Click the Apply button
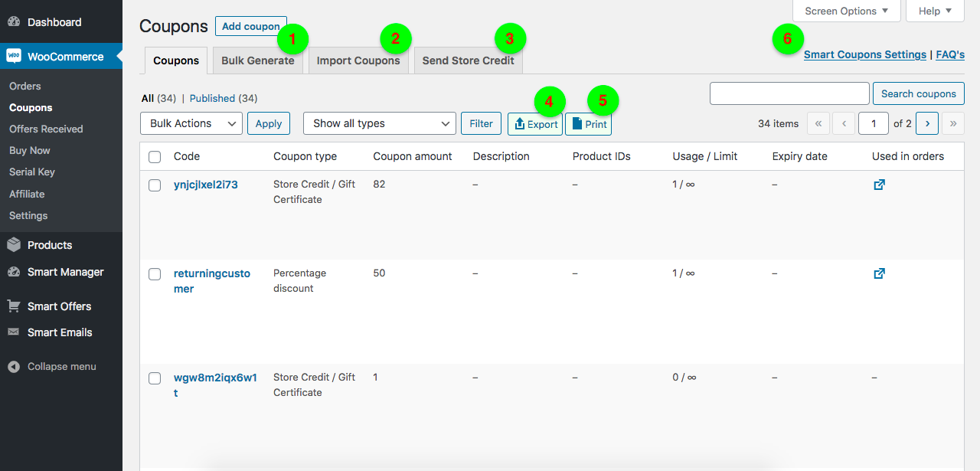Image resolution: width=980 pixels, height=471 pixels. point(269,123)
